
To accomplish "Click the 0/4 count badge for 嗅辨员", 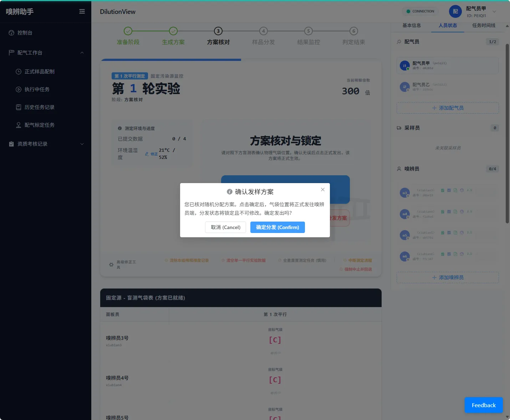I will click(493, 169).
